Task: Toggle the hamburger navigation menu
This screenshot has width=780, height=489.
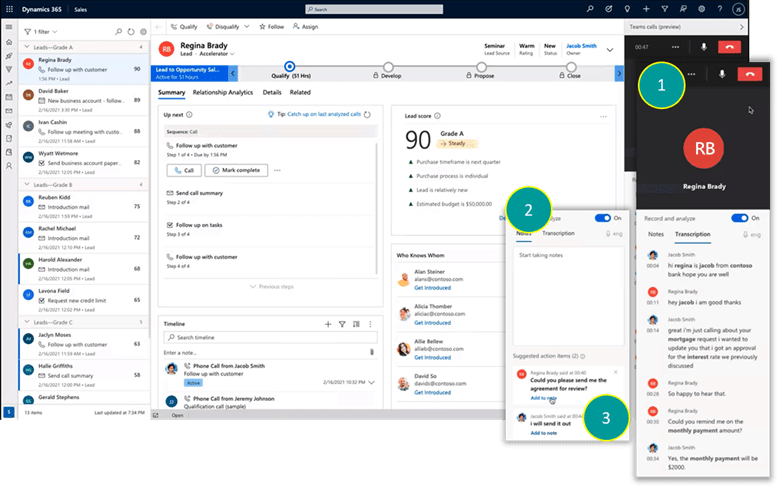Action: (x=9, y=27)
